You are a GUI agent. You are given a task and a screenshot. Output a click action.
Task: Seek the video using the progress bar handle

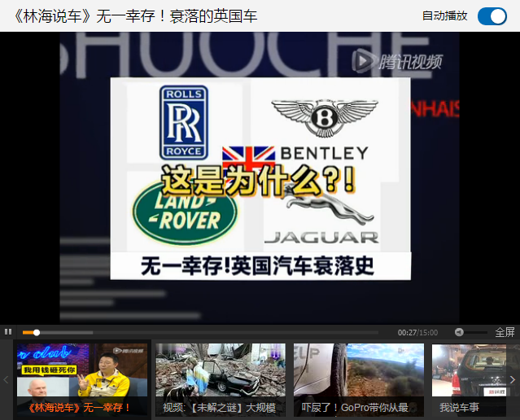click(x=37, y=332)
